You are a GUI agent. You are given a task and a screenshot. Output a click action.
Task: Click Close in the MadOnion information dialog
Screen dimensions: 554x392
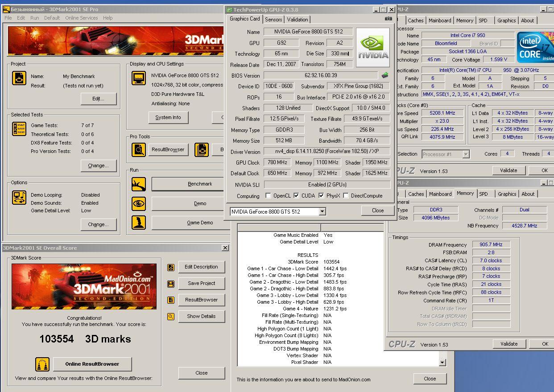[x=430, y=379]
